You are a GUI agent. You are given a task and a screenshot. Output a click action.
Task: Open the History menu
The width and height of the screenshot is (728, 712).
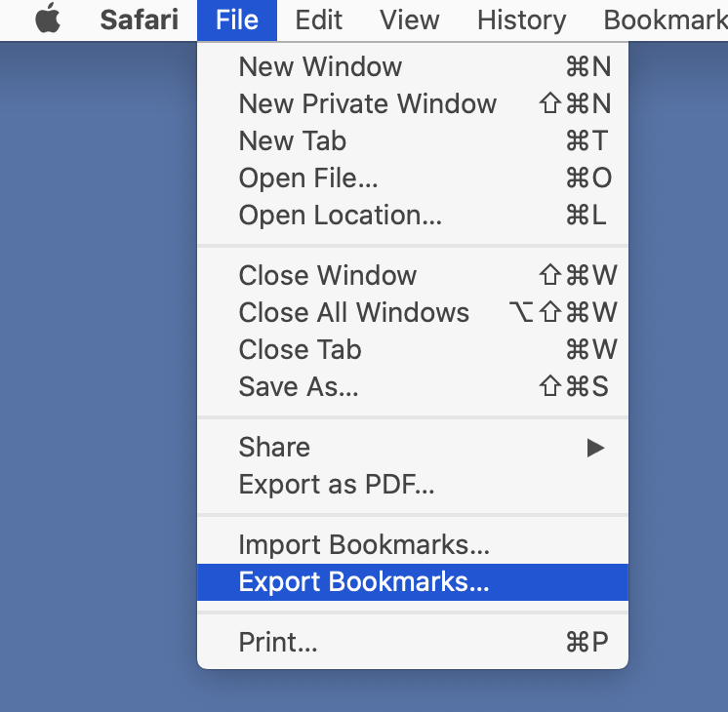coord(522,20)
